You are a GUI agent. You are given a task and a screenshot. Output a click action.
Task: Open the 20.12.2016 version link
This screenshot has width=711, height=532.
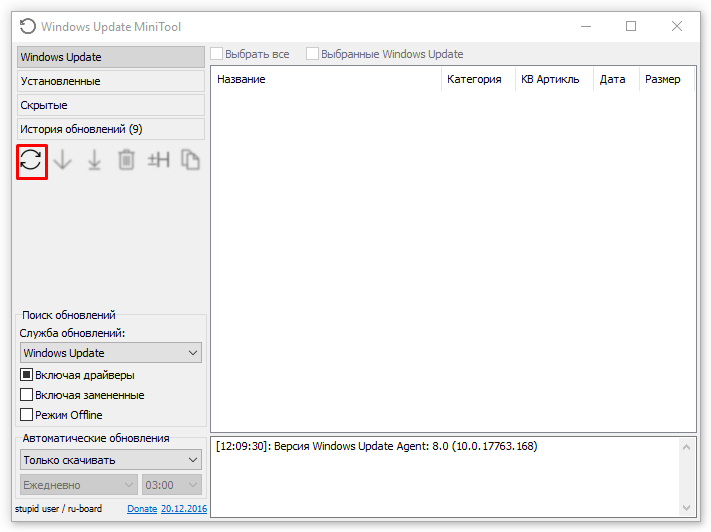click(x=184, y=509)
